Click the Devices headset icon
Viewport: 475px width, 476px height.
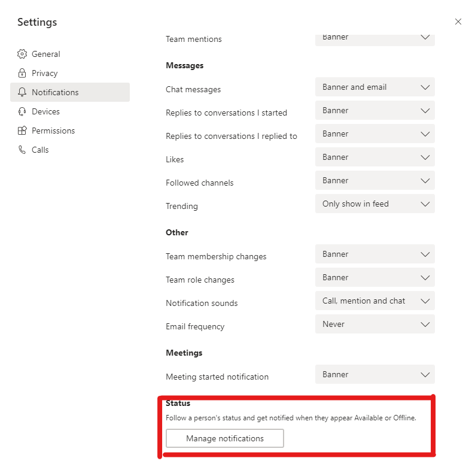pyautogui.click(x=22, y=111)
